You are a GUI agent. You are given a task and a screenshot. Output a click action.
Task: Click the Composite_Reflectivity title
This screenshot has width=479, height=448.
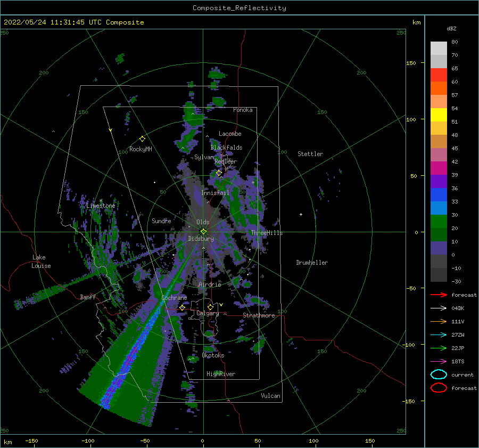(240, 8)
